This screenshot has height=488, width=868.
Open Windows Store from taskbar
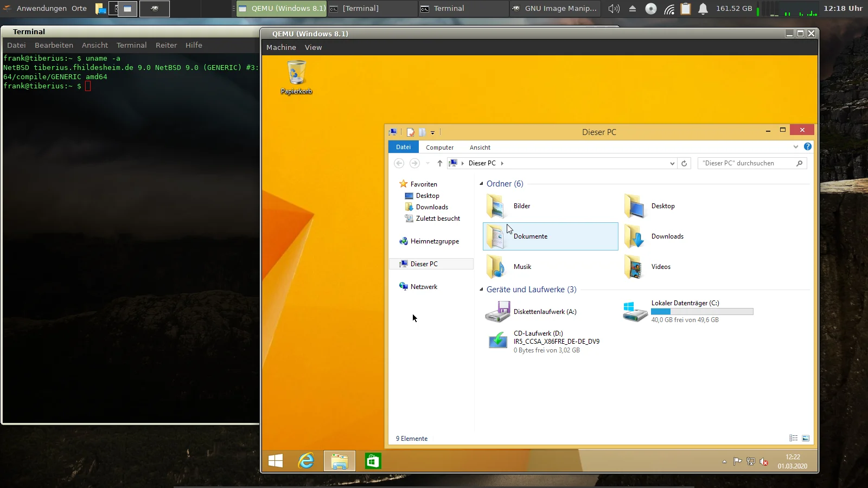[x=373, y=461]
